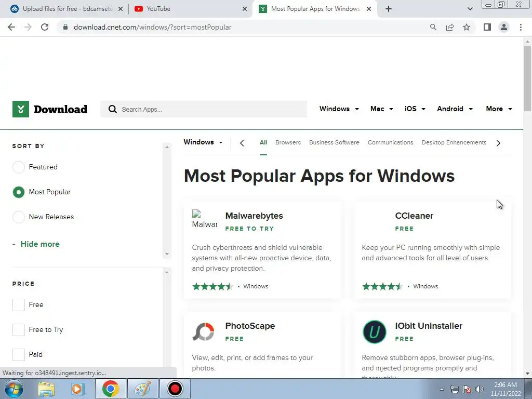Show next categories with right chevron
The height and width of the screenshot is (399, 532).
[498, 143]
